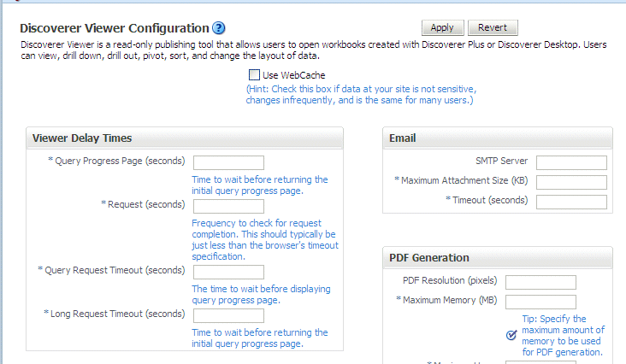Open help for Discoverer Viewer Configuration

click(218, 28)
